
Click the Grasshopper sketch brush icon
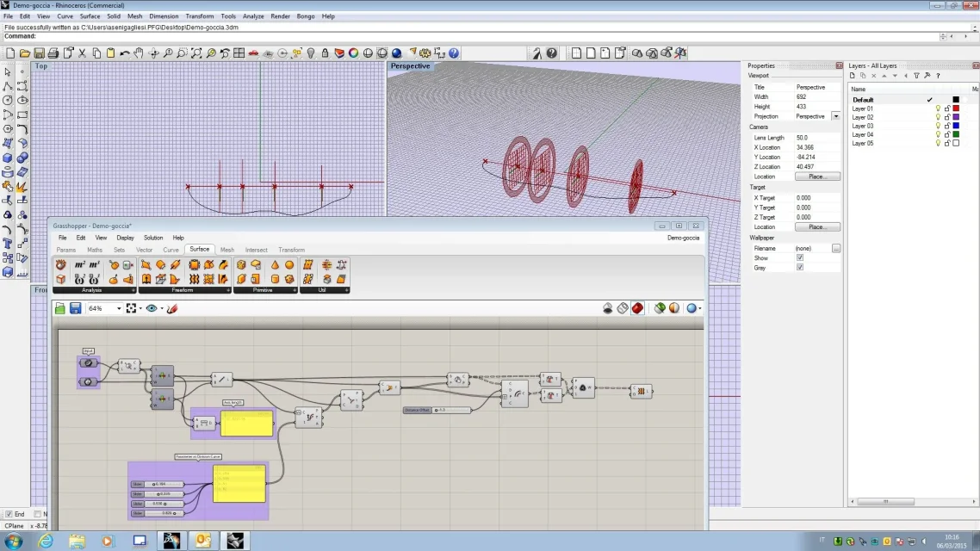172,308
